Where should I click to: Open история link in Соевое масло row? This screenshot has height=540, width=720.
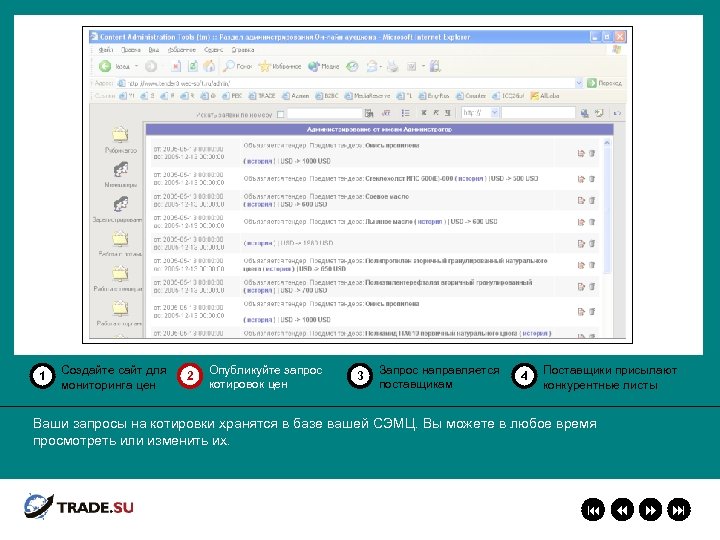pyautogui.click(x=258, y=204)
